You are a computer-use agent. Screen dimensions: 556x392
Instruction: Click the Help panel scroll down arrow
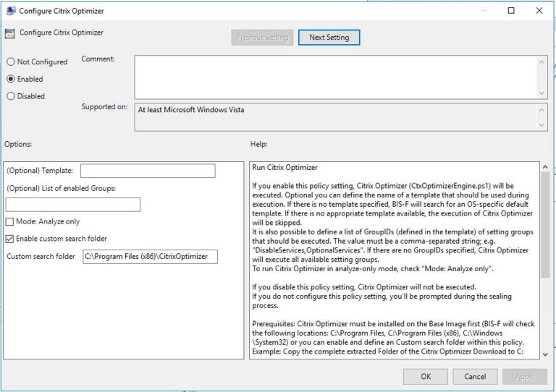(x=545, y=354)
